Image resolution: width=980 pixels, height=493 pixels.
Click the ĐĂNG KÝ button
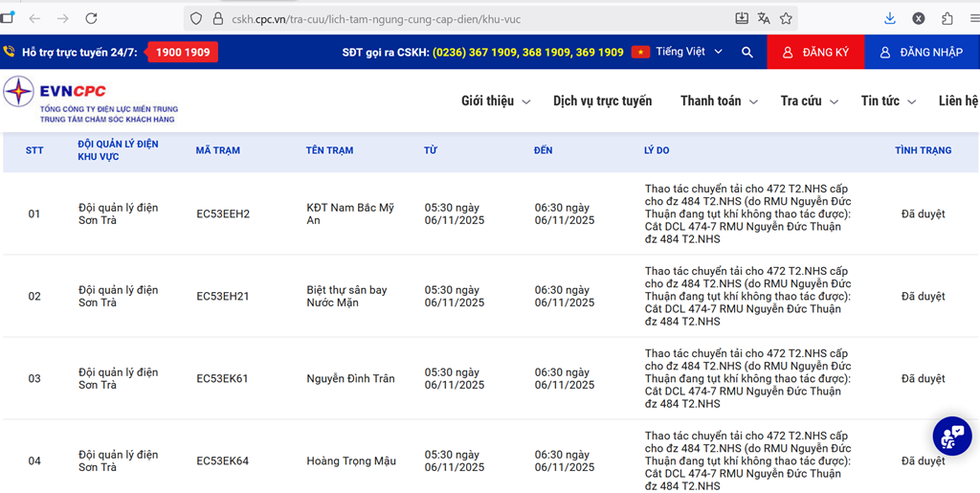(815, 52)
